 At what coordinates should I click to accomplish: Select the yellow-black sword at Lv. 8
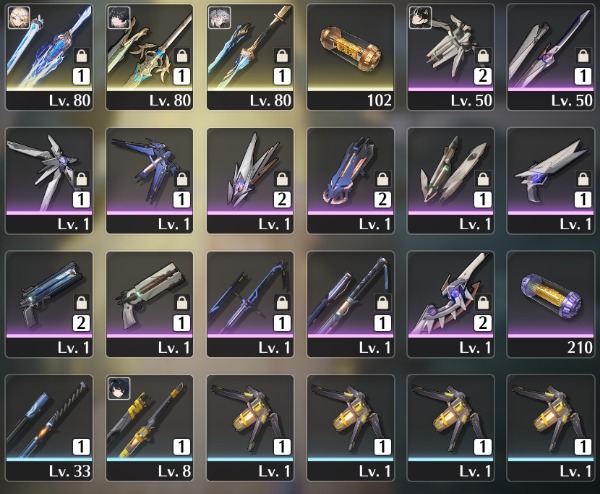coord(150,428)
